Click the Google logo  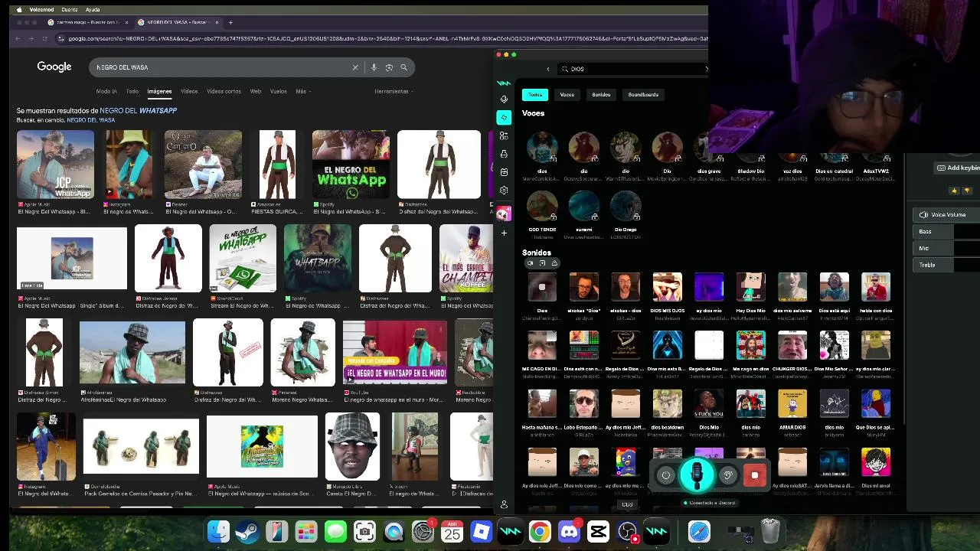[54, 67]
